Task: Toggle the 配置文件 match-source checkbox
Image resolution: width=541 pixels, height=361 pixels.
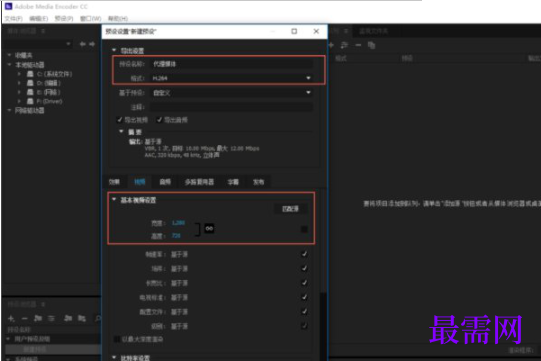Action: pos(304,311)
